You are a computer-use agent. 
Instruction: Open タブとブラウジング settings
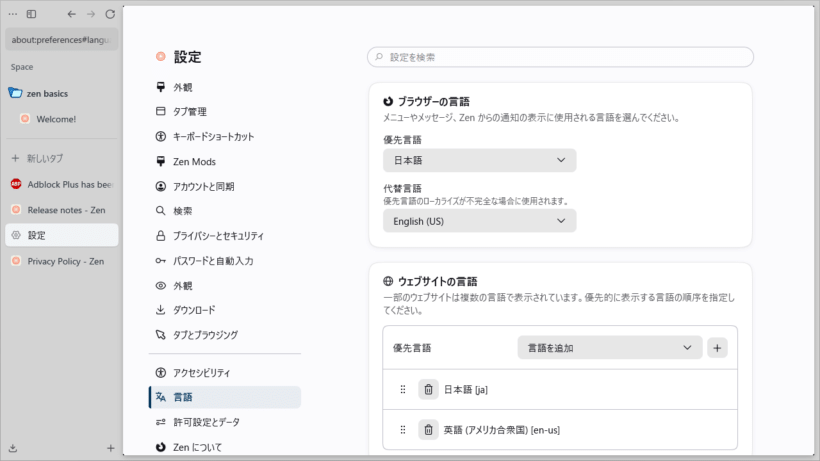click(225, 335)
